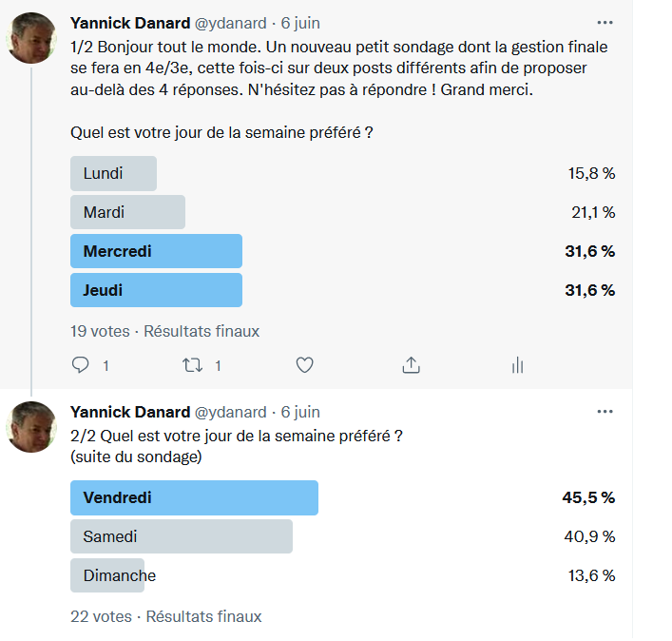
Task: Click the Vendredi poll result bar
Action: [194, 497]
